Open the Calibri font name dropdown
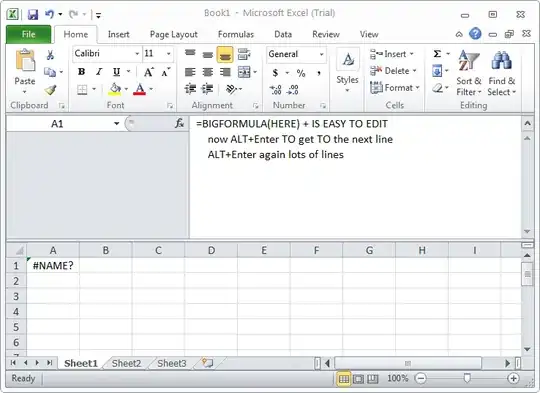 [x=137, y=54]
